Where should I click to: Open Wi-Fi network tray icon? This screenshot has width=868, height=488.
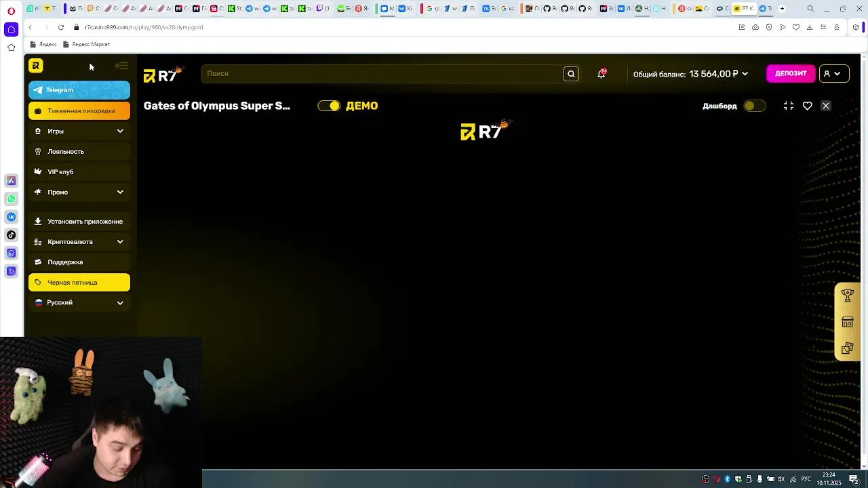793,479
